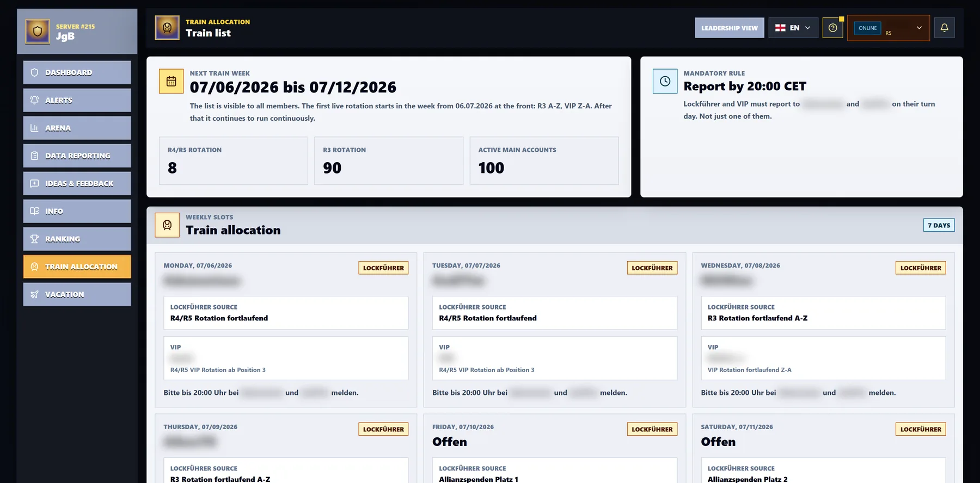Click the Arena bar chart icon

point(34,128)
